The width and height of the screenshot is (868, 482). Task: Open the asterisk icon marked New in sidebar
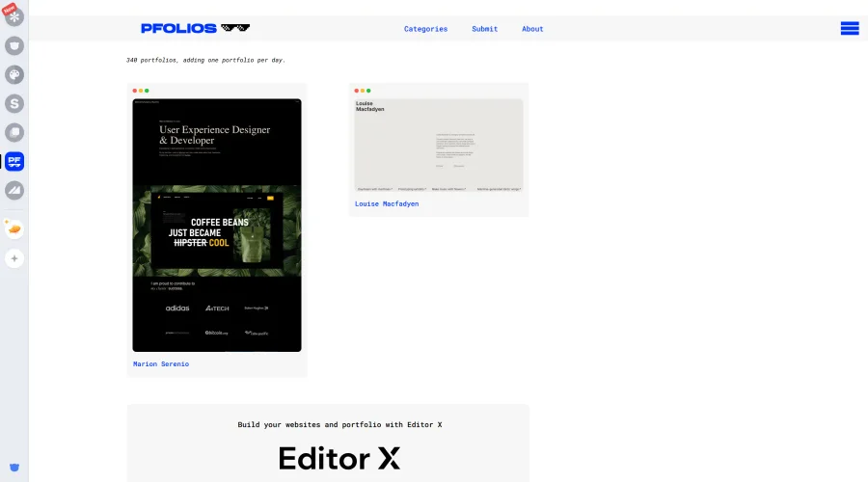(x=14, y=16)
